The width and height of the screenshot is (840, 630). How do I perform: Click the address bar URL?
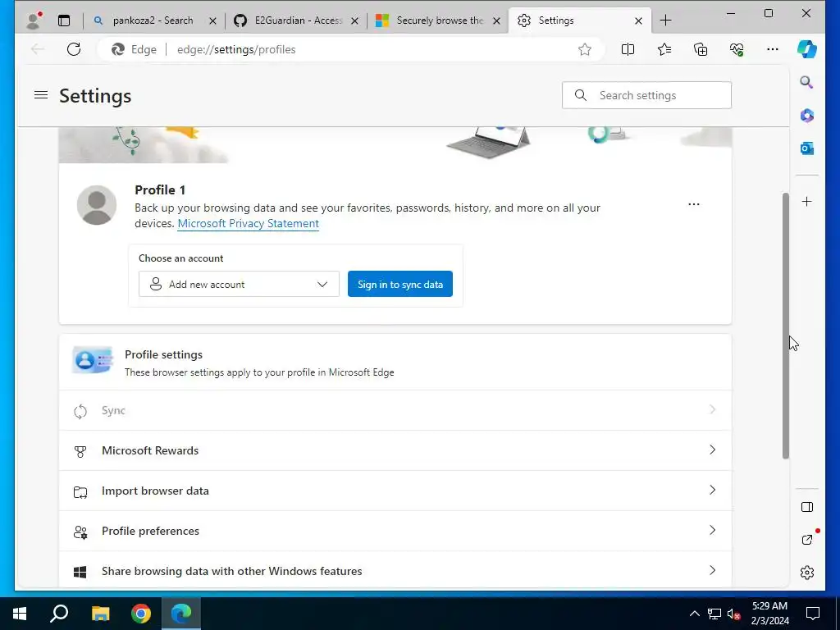tap(236, 49)
